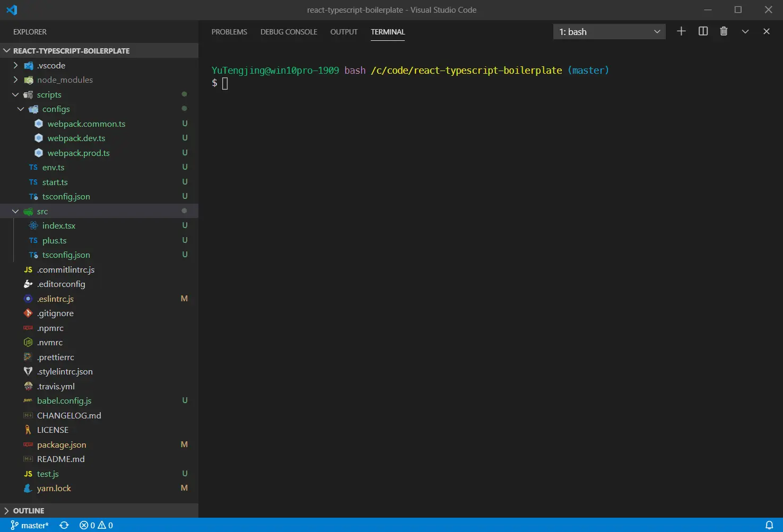Viewport: 783px width, 532px height.
Task: Open .editorconfig file
Action: pos(99,284)
